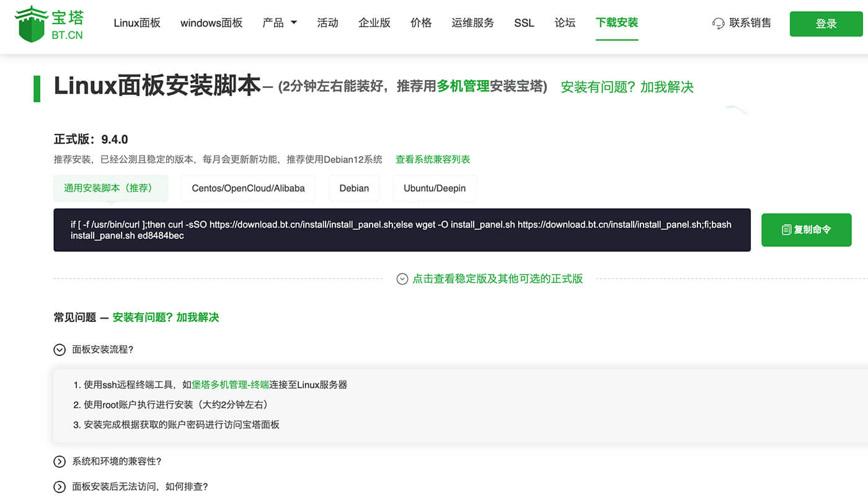The width and height of the screenshot is (868, 496).
Task: Open the Linux面板 nav item
Action: click(137, 23)
